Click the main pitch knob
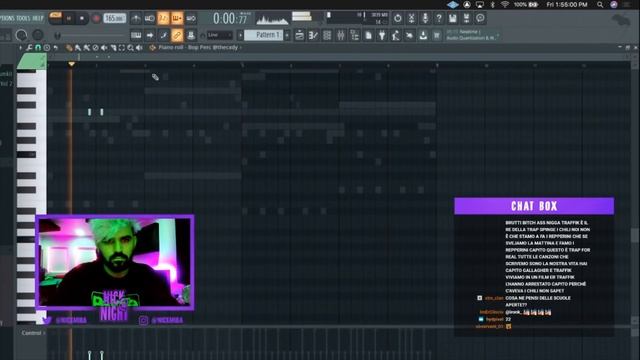Screen dimensions: 640x360 pos(38,36)
